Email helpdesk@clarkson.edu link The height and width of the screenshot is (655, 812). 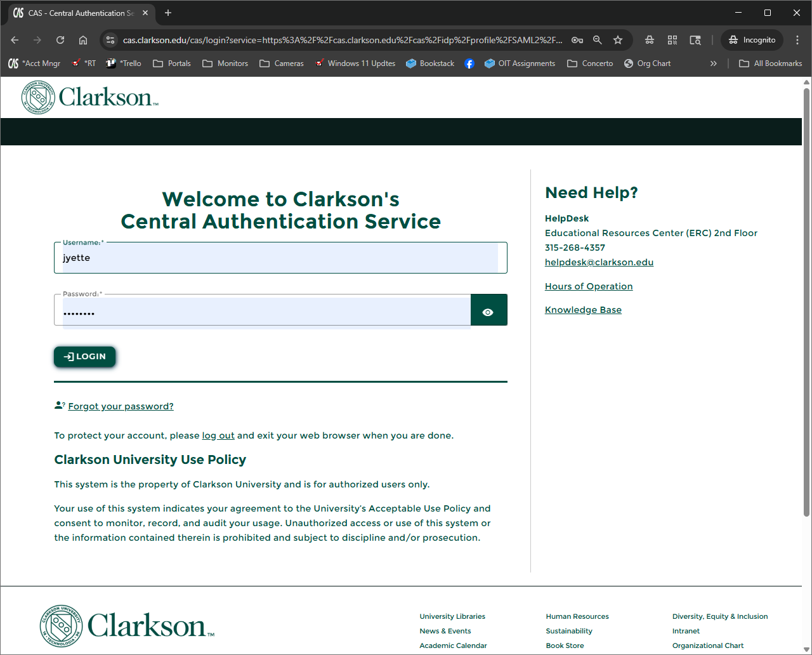pyautogui.click(x=599, y=262)
